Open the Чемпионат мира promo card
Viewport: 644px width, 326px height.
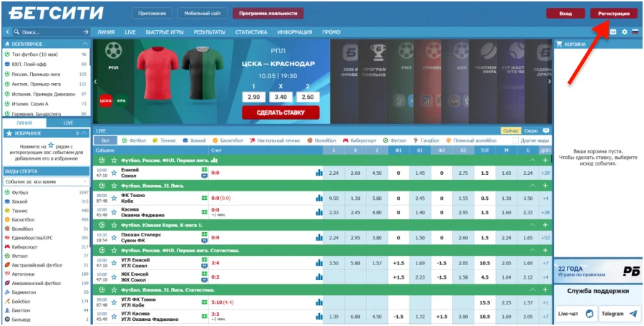coord(482,82)
